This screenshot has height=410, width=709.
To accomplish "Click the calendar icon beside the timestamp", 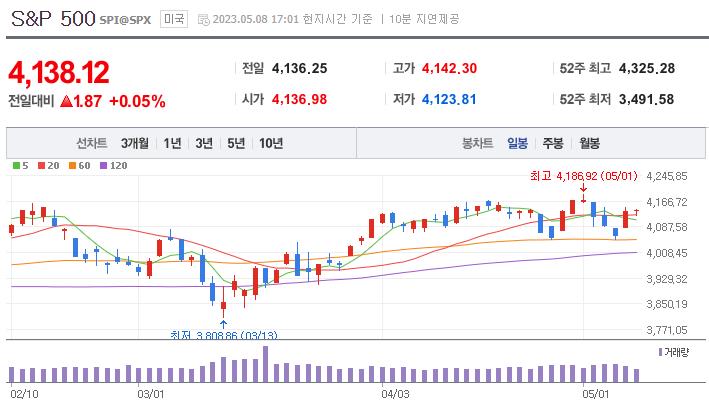I will click(204, 19).
